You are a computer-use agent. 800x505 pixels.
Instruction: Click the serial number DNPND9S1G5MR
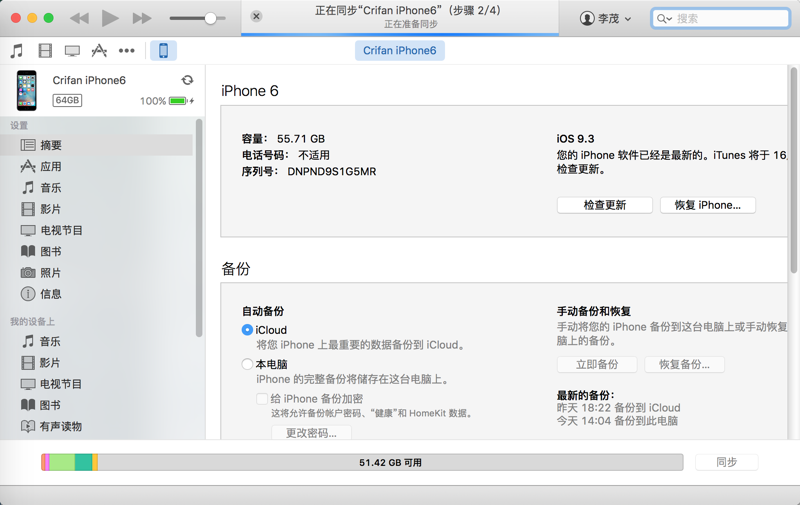332,171
